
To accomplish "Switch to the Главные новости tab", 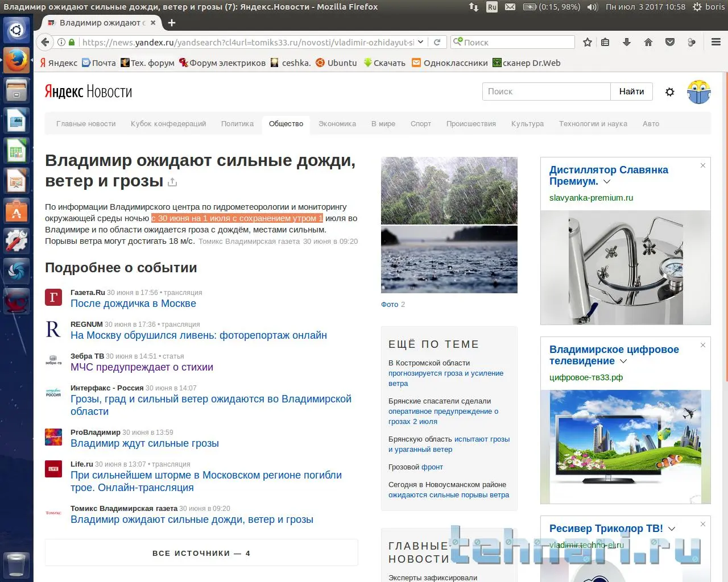I will click(86, 124).
